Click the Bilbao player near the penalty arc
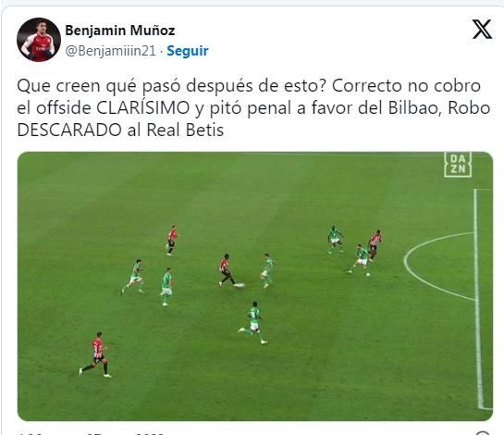Screen dimensions: 504x435 tap(375, 244)
